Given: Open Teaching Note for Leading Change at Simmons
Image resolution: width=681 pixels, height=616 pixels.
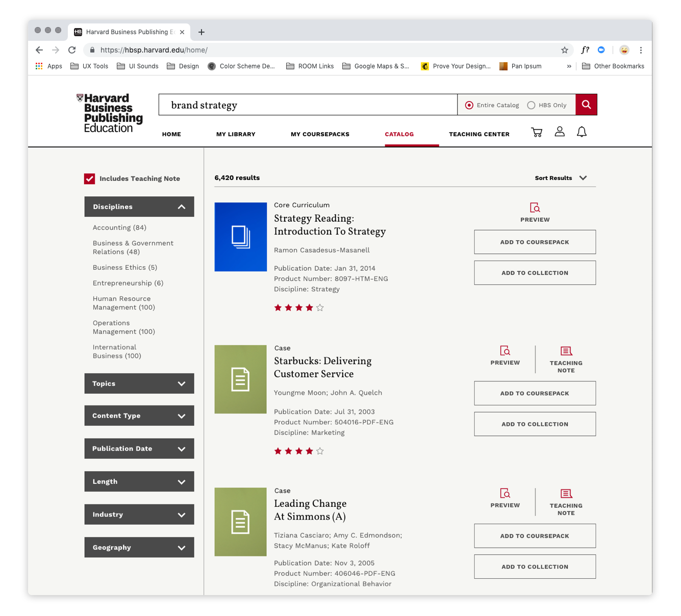Looking at the screenshot, I should point(566,502).
